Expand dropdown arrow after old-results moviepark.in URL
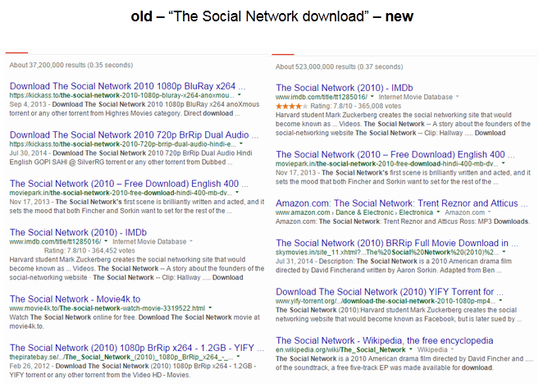Viewport: 543px width, 392px height. [237, 192]
